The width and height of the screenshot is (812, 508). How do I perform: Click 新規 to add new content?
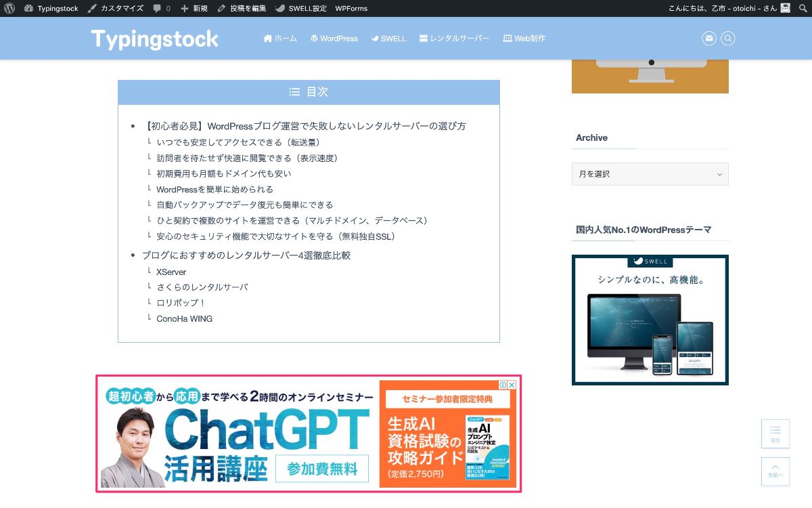(x=194, y=8)
